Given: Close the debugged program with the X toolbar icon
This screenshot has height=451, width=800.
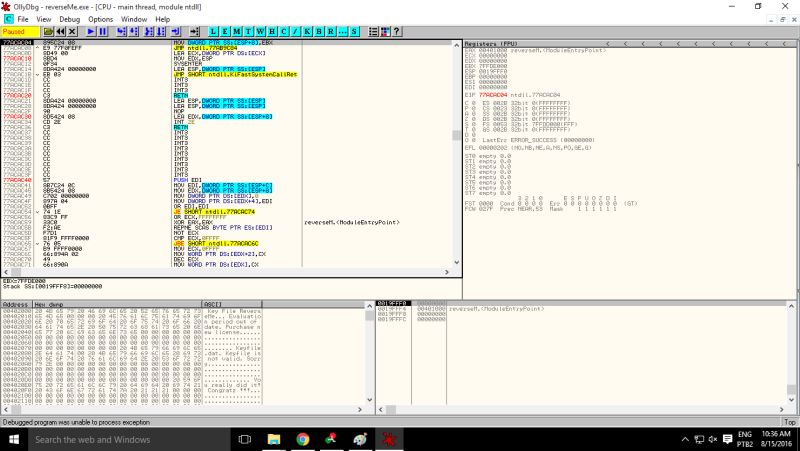Looking at the screenshot, I should [x=72, y=32].
